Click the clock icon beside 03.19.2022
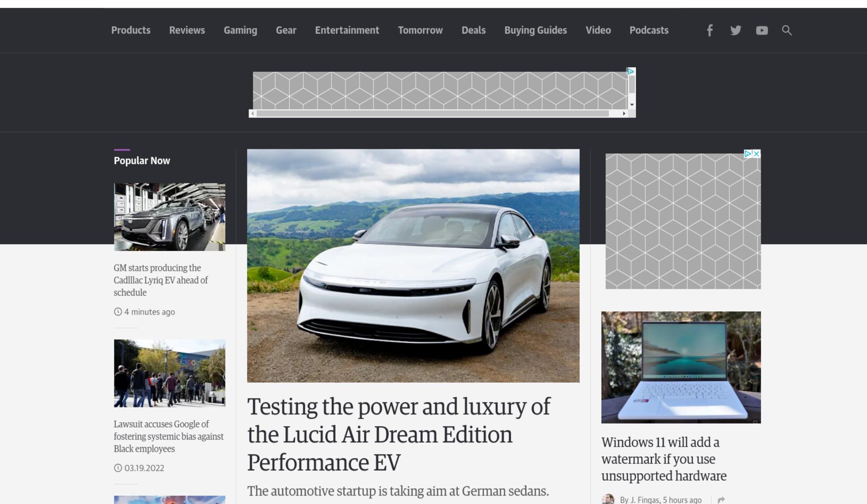 (x=118, y=468)
